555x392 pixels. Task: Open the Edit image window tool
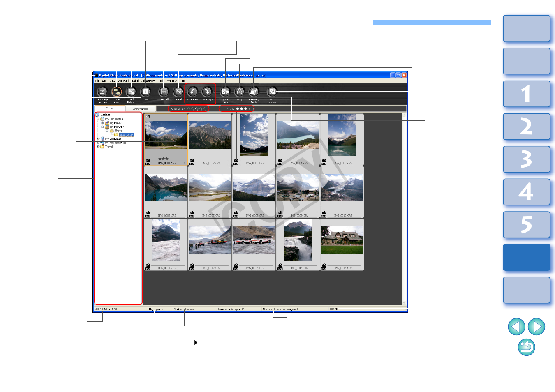102,92
